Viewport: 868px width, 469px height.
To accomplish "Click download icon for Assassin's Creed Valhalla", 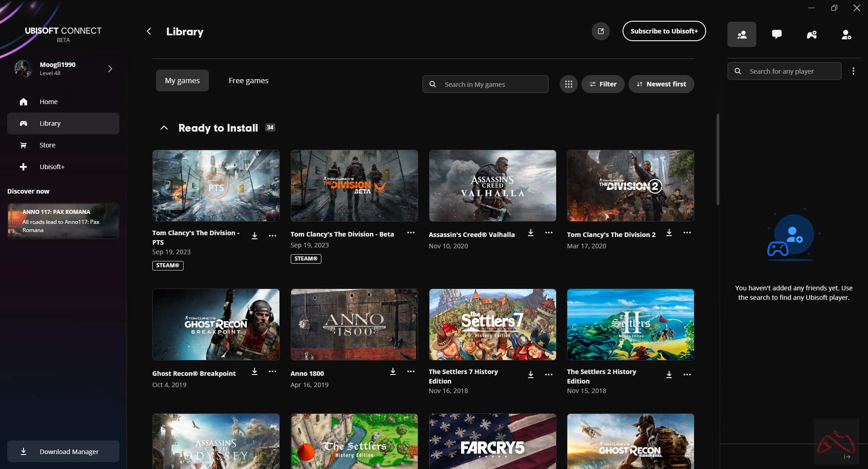I will pyautogui.click(x=531, y=233).
